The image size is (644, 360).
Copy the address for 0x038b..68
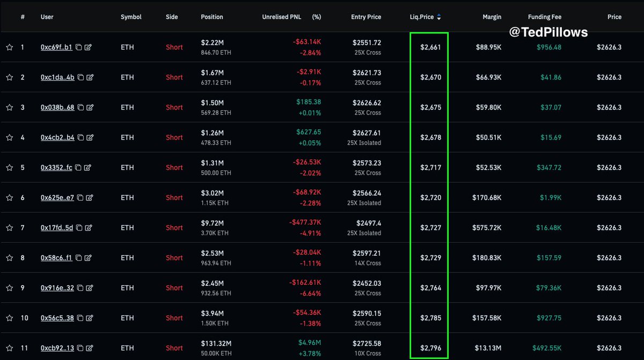click(x=79, y=107)
